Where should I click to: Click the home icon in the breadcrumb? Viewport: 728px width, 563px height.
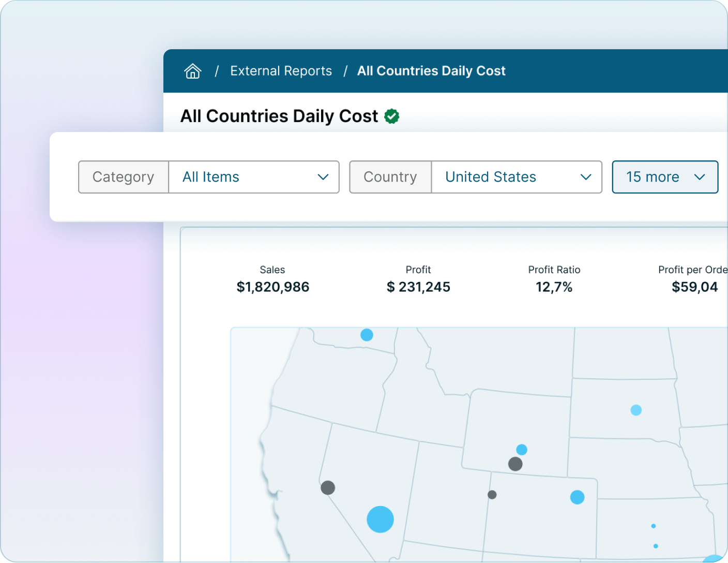tap(193, 71)
